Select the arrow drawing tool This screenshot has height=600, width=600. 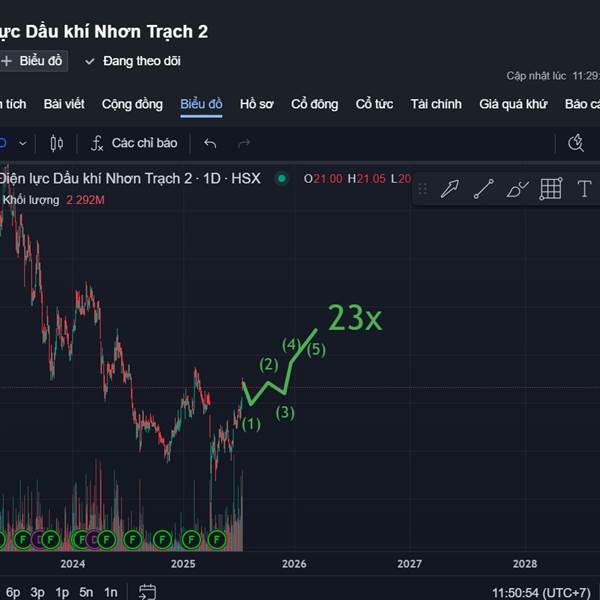pyautogui.click(x=449, y=189)
